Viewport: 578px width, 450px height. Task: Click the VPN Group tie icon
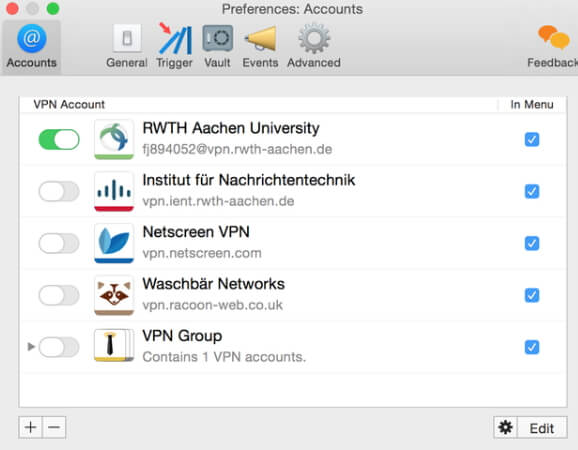114,346
